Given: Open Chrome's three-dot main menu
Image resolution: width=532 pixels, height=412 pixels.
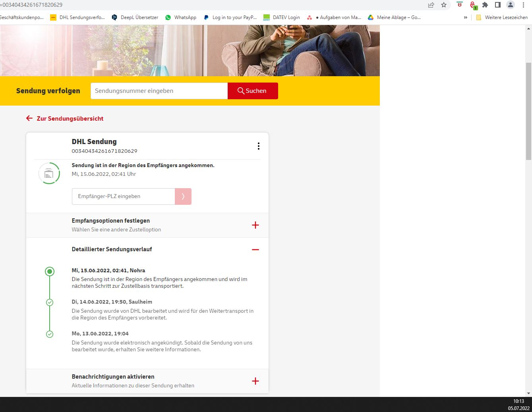Looking at the screenshot, I should [x=524, y=5].
